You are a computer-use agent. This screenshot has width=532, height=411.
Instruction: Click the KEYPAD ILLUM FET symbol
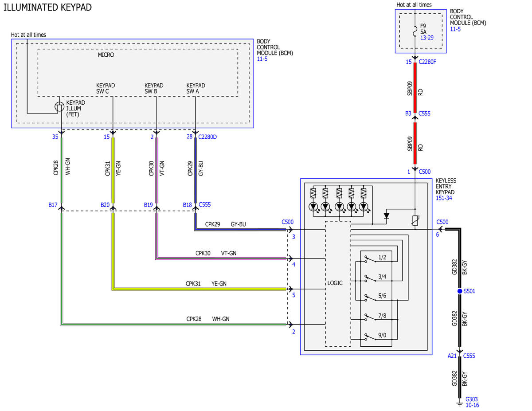coord(60,107)
